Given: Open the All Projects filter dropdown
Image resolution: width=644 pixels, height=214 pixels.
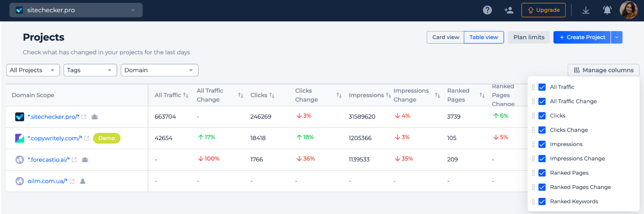Looking at the screenshot, I should coord(33,70).
